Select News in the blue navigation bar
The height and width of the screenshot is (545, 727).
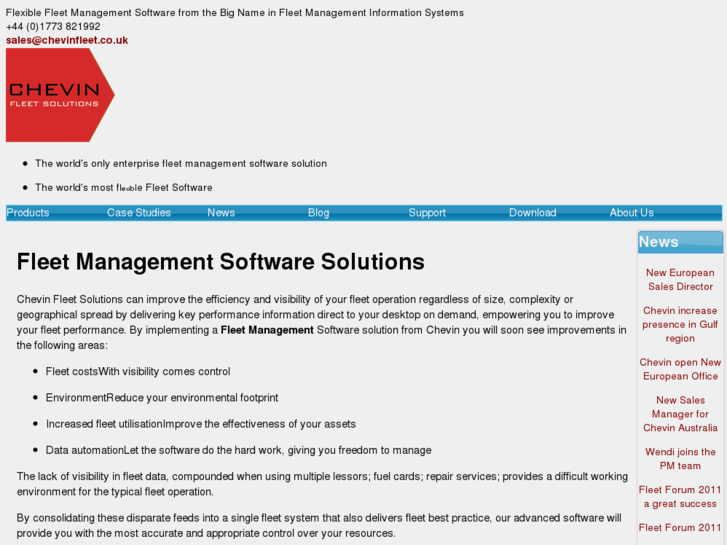221,213
